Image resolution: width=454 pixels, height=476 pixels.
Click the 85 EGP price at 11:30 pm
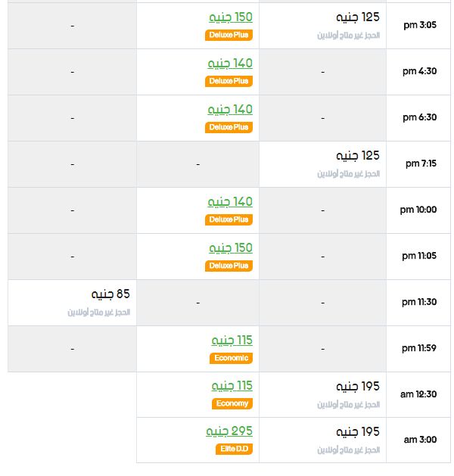110,294
